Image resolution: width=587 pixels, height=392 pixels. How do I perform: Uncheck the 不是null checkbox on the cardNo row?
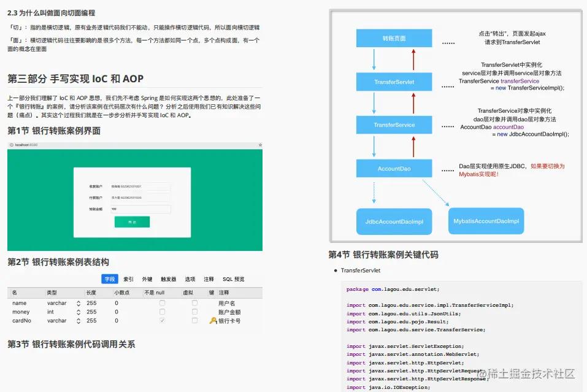[162, 320]
